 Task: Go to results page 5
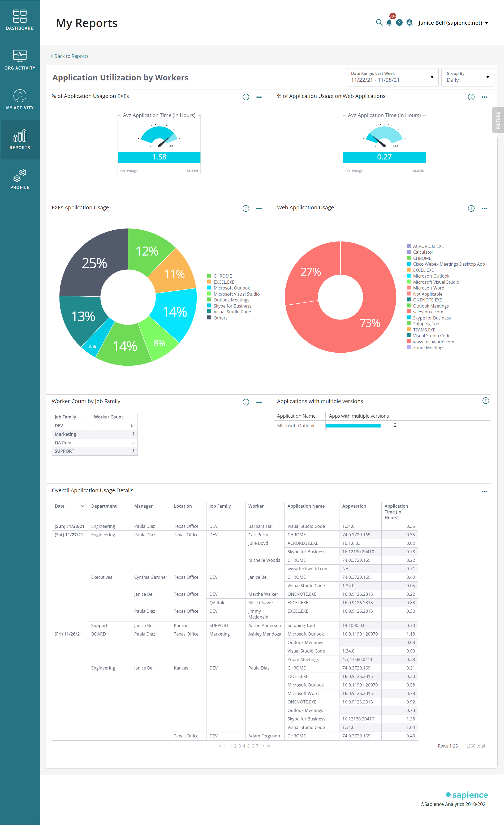click(248, 746)
